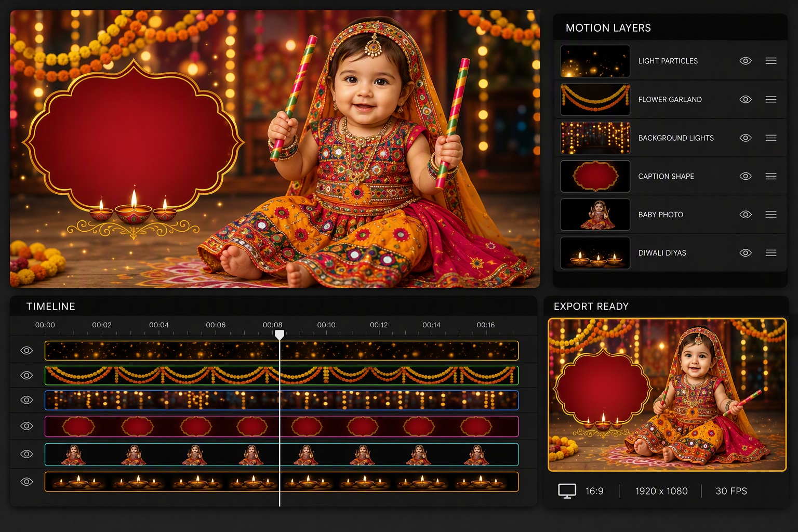Click the Background Lights reorder handle

click(x=771, y=138)
